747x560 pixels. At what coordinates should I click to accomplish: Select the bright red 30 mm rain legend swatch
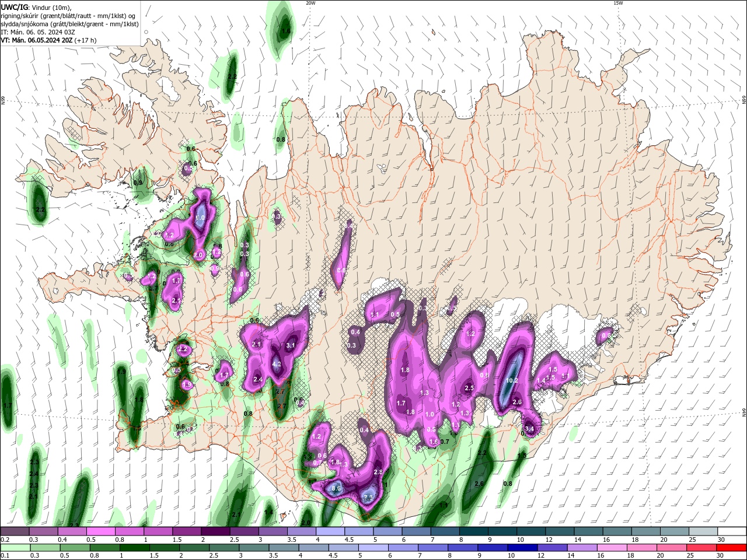coord(732,548)
